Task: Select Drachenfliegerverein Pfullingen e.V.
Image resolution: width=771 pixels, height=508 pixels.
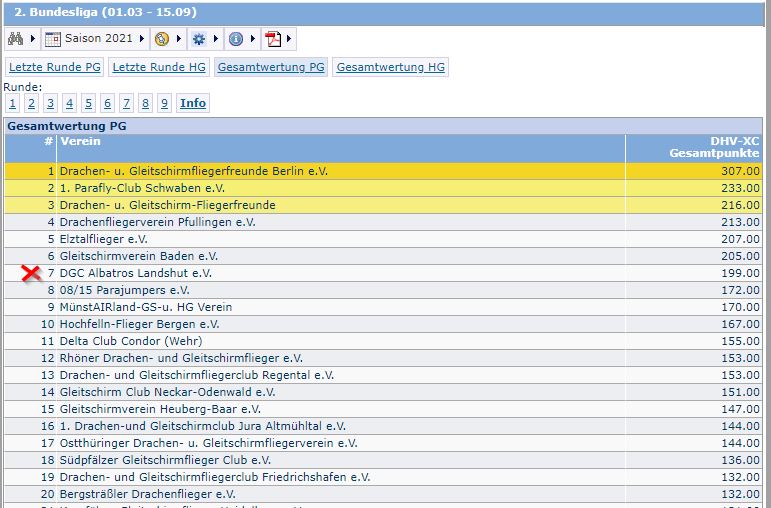Action: pyautogui.click(x=157, y=222)
